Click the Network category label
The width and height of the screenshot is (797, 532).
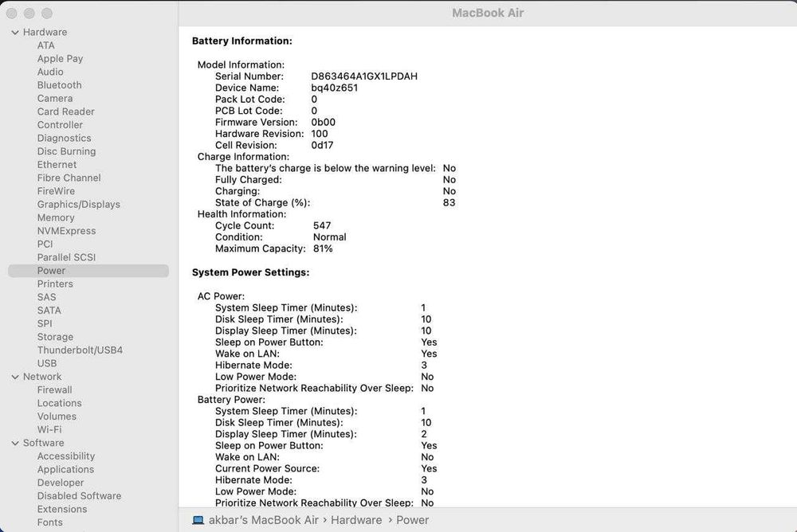coord(42,377)
